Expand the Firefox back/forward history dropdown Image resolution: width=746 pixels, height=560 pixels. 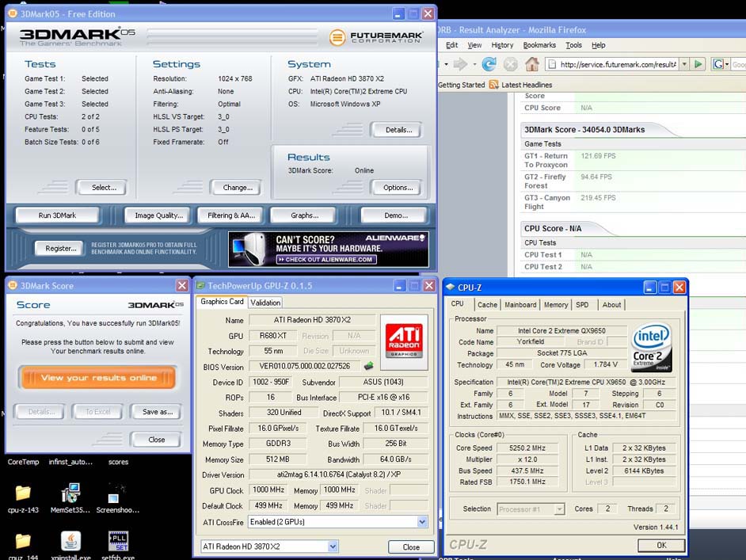[474, 63]
